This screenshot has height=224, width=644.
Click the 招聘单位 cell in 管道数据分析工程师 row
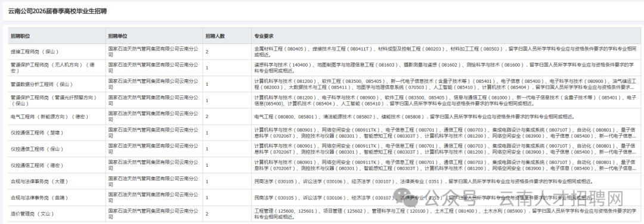(x=153, y=84)
